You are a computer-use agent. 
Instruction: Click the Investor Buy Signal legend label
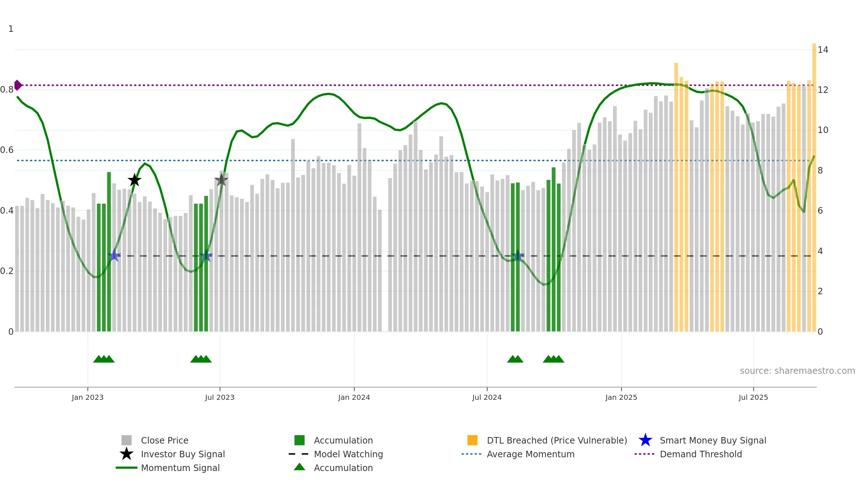183,454
